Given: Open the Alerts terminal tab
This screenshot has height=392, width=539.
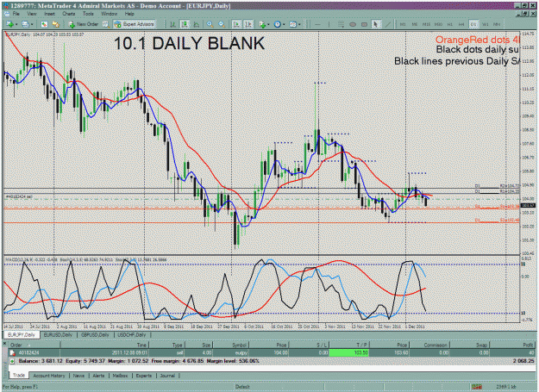Looking at the screenshot, I should tap(98, 376).
